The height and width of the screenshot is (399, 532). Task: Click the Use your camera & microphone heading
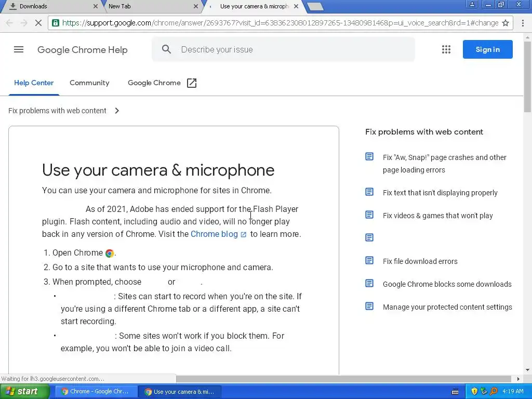pyautogui.click(x=158, y=170)
